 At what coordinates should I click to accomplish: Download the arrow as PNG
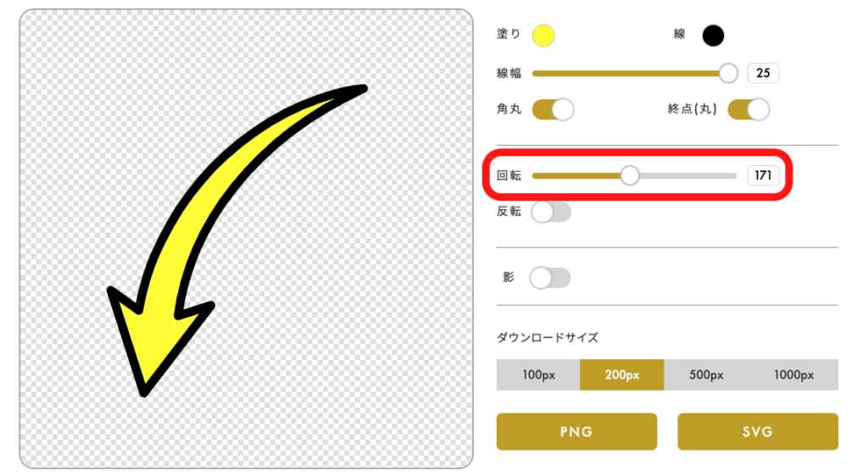pyautogui.click(x=576, y=431)
